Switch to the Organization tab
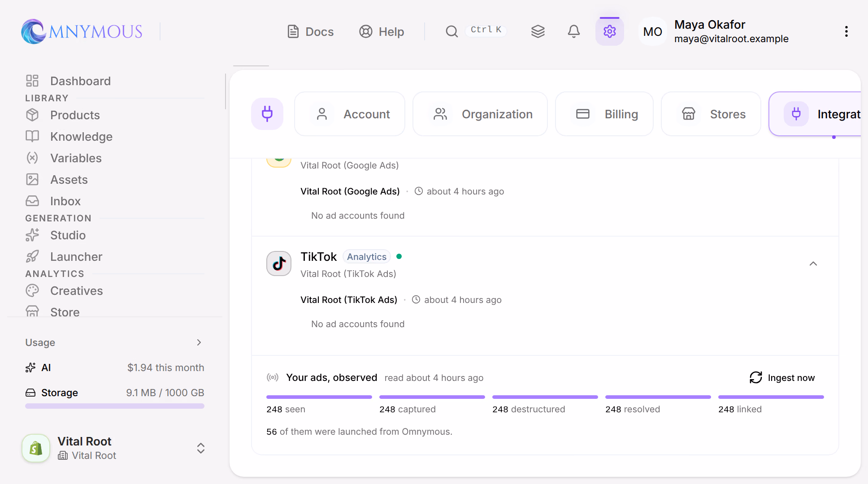868x484 pixels. tap(480, 114)
